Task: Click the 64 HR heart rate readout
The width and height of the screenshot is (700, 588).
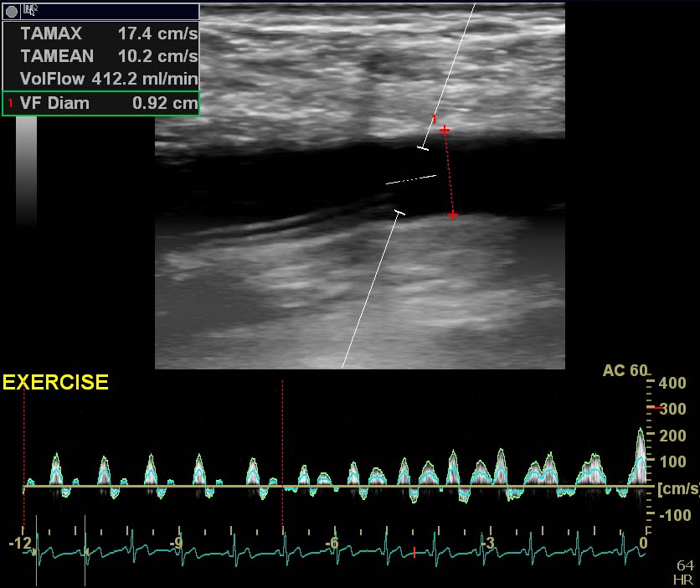Action: coord(685,573)
